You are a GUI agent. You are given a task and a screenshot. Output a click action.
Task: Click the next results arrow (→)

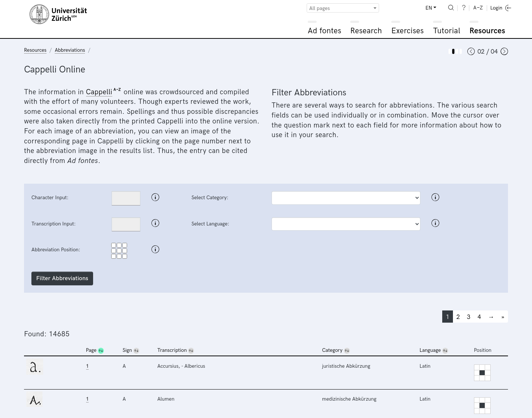coord(491,317)
